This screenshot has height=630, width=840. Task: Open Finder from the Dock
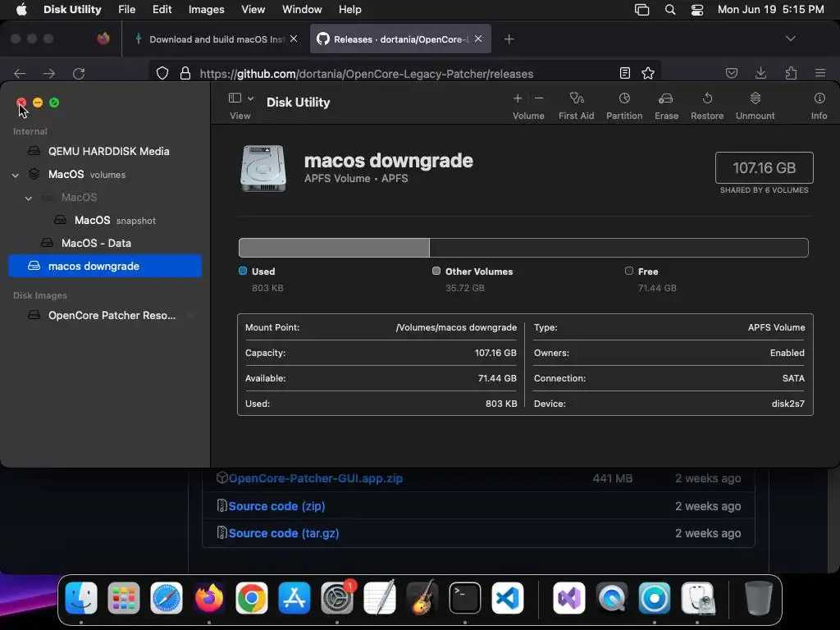pos(81,598)
